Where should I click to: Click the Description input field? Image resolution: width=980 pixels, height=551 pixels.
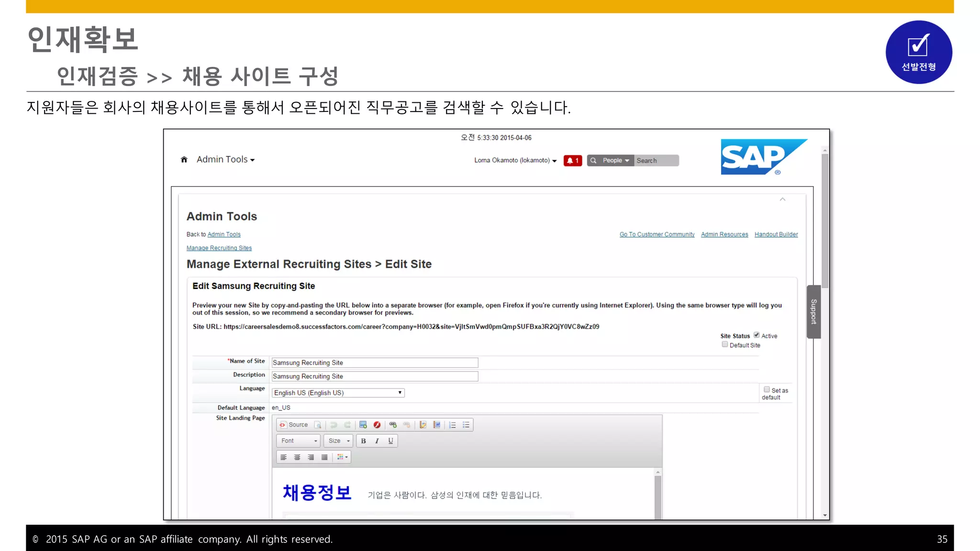pos(375,376)
